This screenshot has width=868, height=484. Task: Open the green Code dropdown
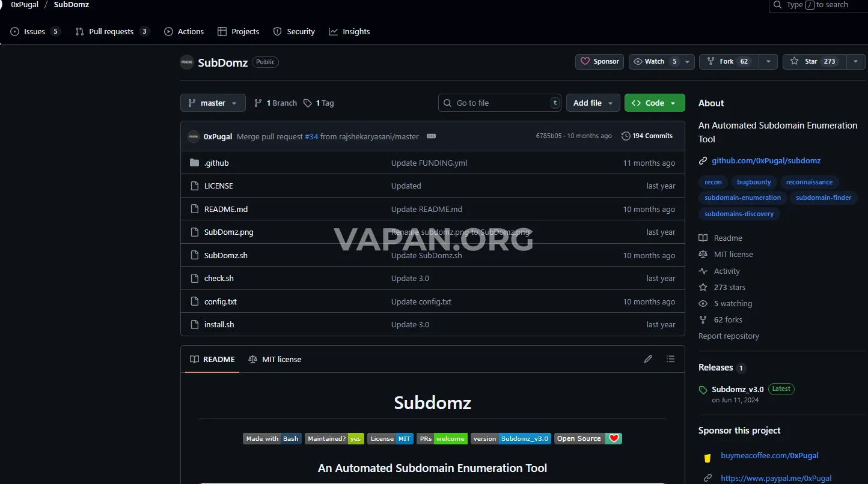point(655,103)
